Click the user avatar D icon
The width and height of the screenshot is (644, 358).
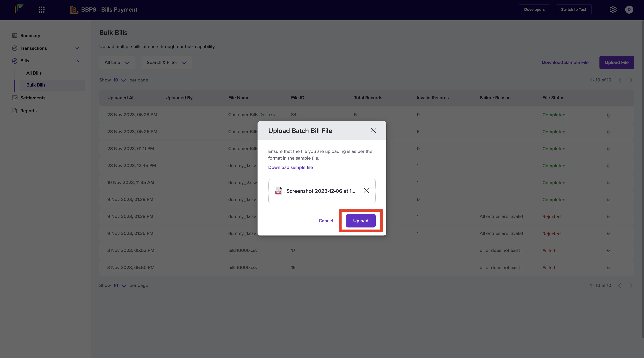[629, 10]
